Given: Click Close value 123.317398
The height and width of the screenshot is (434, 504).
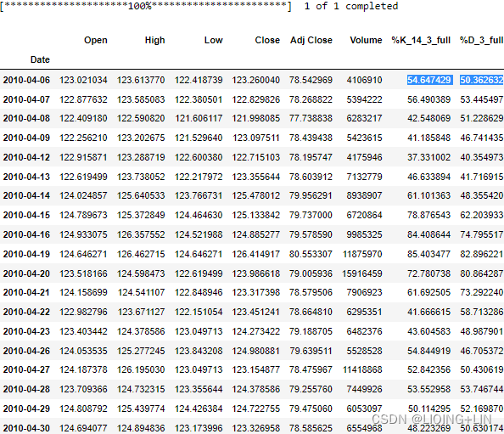Looking at the screenshot, I should click(256, 292).
